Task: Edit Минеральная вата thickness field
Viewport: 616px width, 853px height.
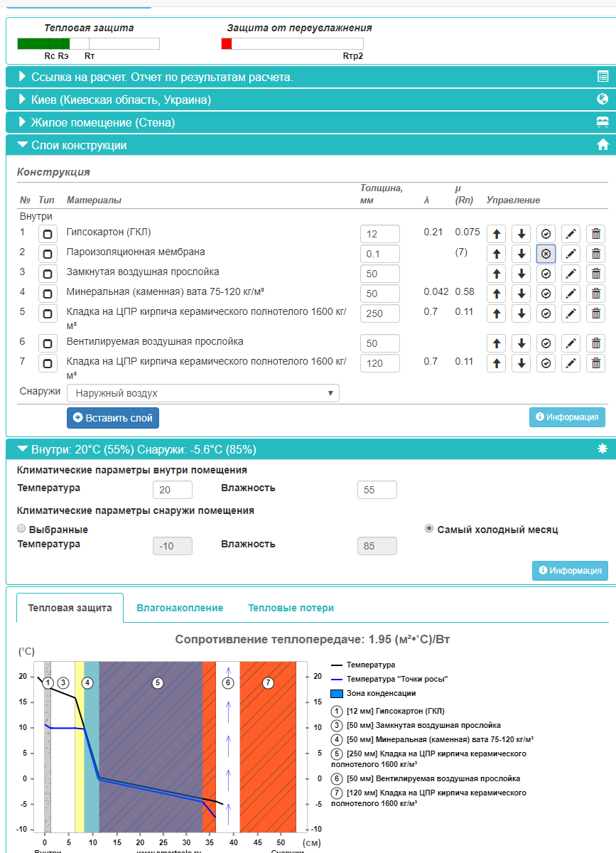Action: click(x=380, y=294)
